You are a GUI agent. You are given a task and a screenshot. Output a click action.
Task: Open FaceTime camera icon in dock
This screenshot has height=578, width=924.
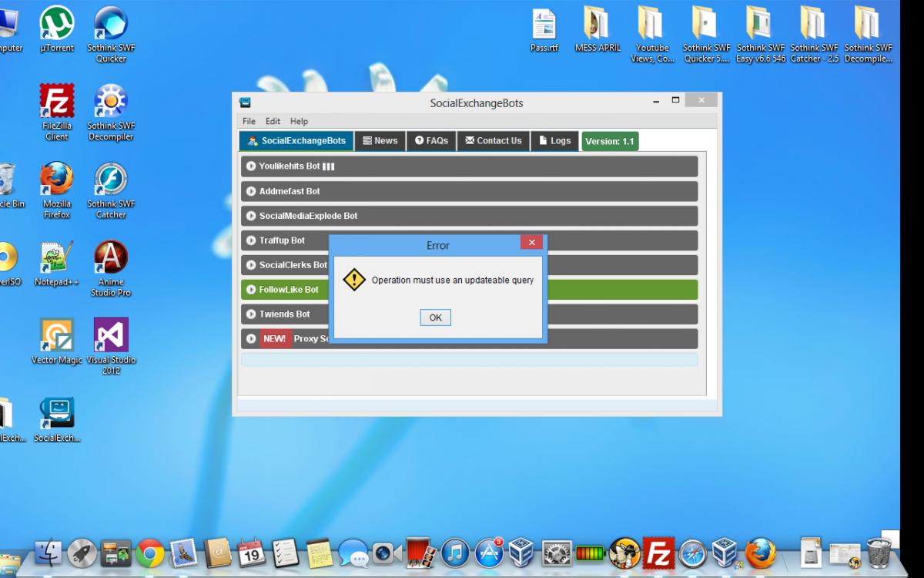click(x=387, y=553)
